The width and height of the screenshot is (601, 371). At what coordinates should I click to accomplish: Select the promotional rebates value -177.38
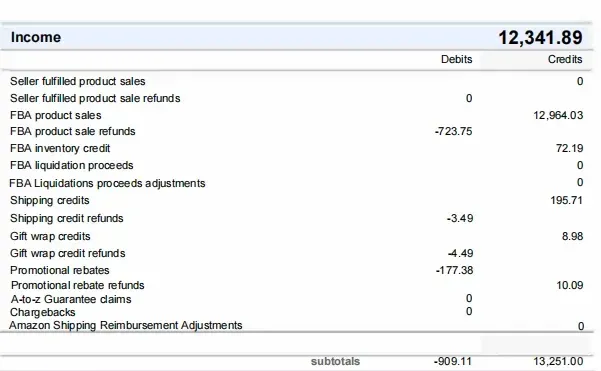[x=454, y=271]
